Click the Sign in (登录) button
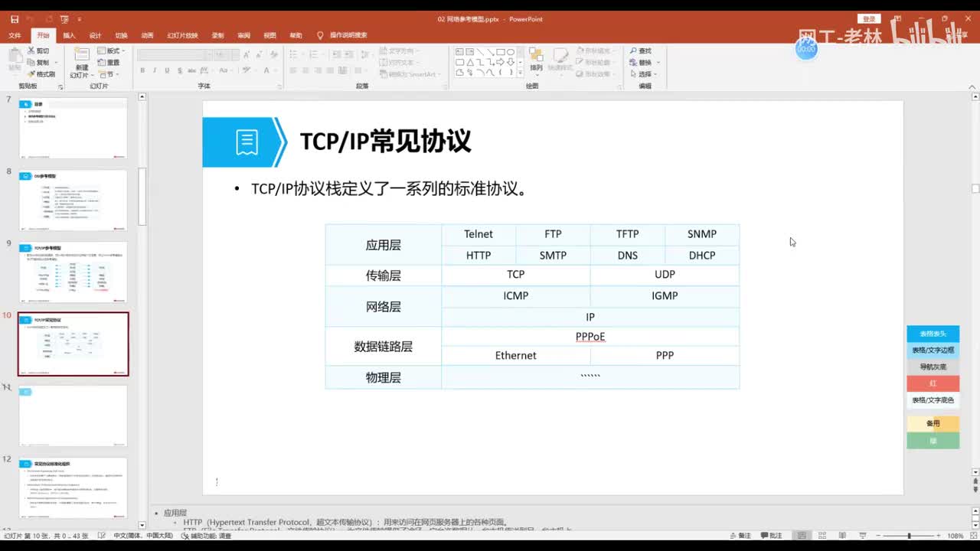Image resolution: width=980 pixels, height=551 pixels. tap(868, 19)
